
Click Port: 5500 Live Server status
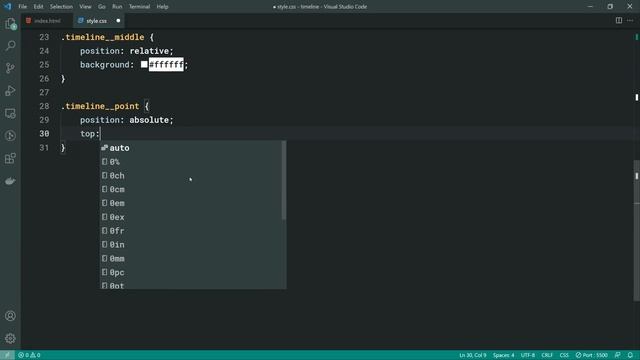tap(591, 355)
